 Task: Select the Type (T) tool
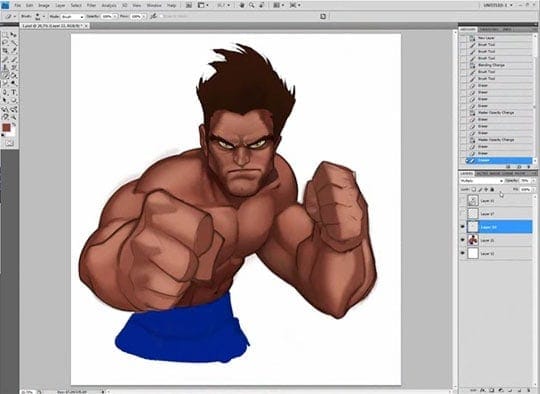click(x=13, y=92)
